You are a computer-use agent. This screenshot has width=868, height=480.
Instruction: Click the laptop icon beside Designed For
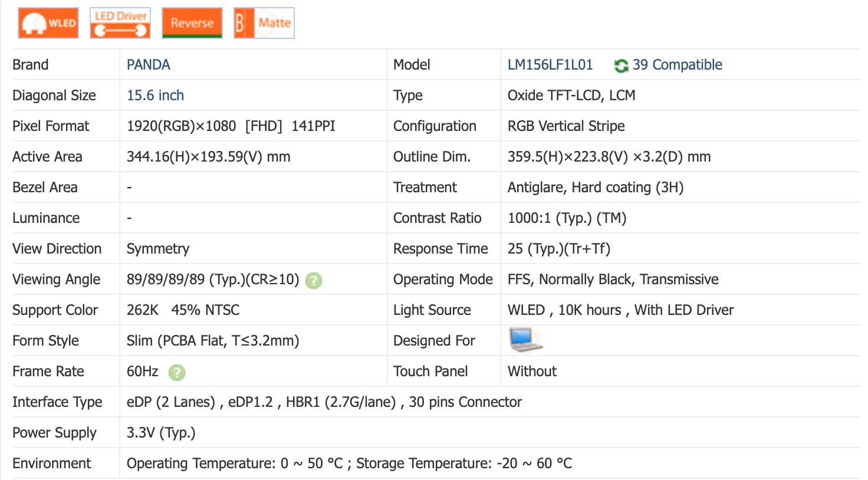coord(525,340)
